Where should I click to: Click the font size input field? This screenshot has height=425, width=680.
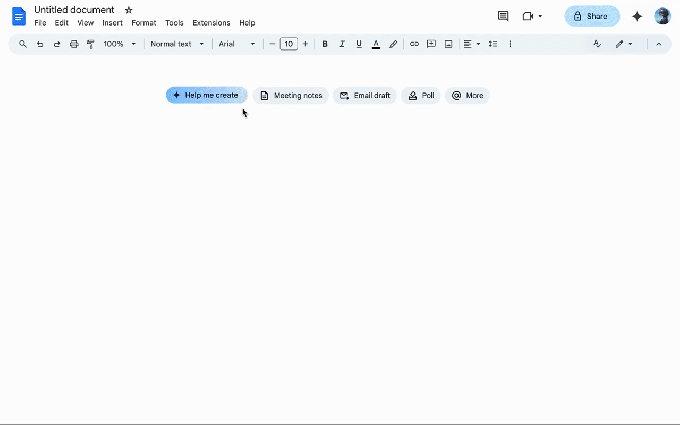click(288, 44)
